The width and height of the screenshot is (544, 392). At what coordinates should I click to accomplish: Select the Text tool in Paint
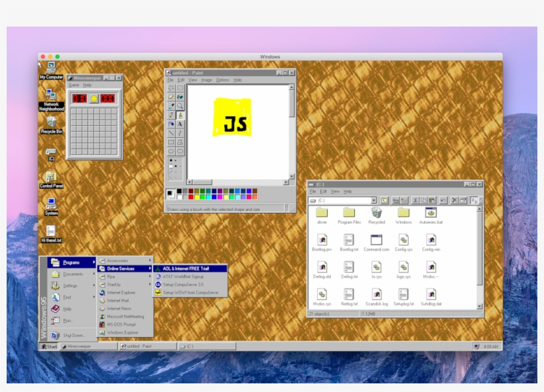pos(180,124)
